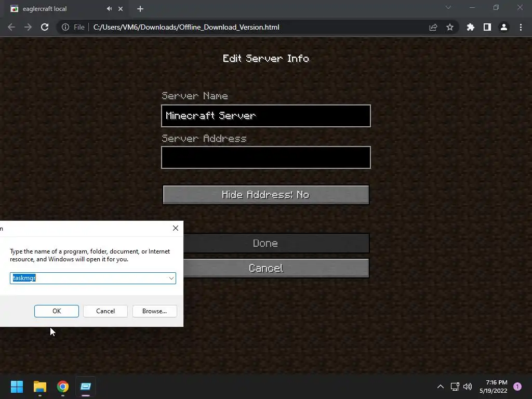Screen dimensions: 532x399
Task: Click the Server Name text field
Action: pyautogui.click(x=266, y=116)
